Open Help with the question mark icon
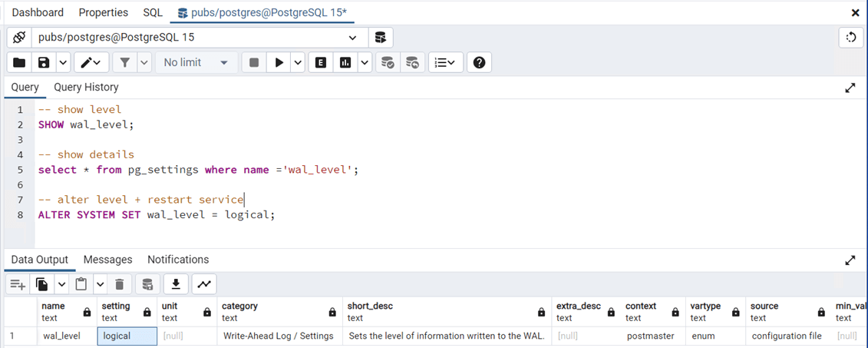868x348 pixels. click(480, 63)
